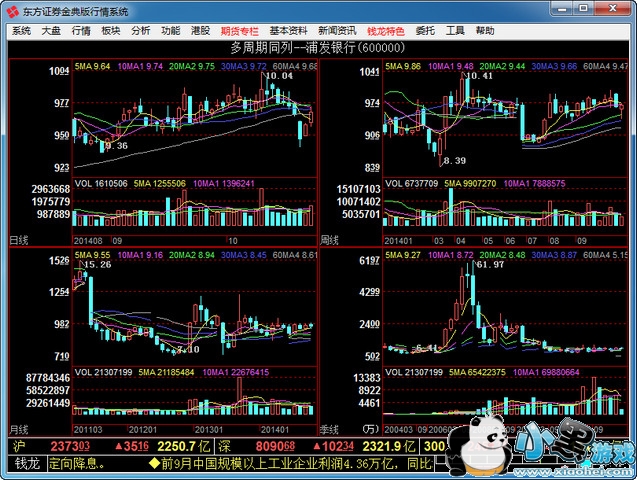Click 30MA3 9.66 in weekly chart

click(x=555, y=66)
